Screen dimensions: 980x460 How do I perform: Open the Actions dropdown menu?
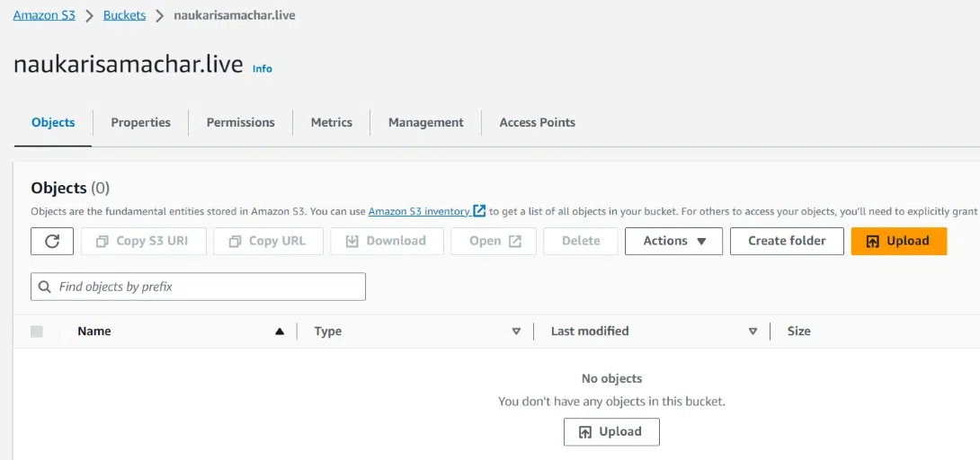pos(673,241)
